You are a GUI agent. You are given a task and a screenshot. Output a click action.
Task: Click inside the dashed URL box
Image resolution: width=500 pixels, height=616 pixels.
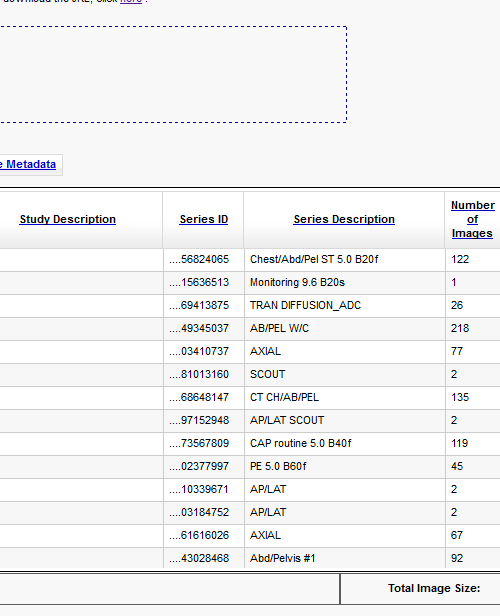[x=173, y=75]
